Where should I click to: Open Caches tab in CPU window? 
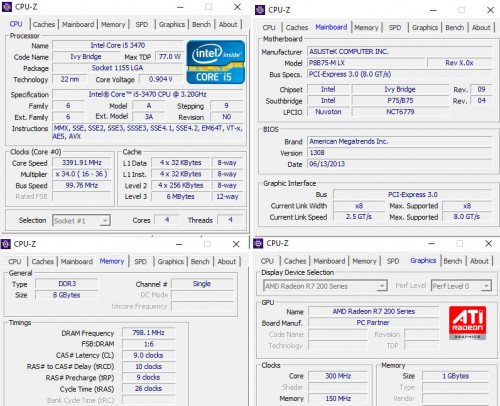[x=44, y=24]
